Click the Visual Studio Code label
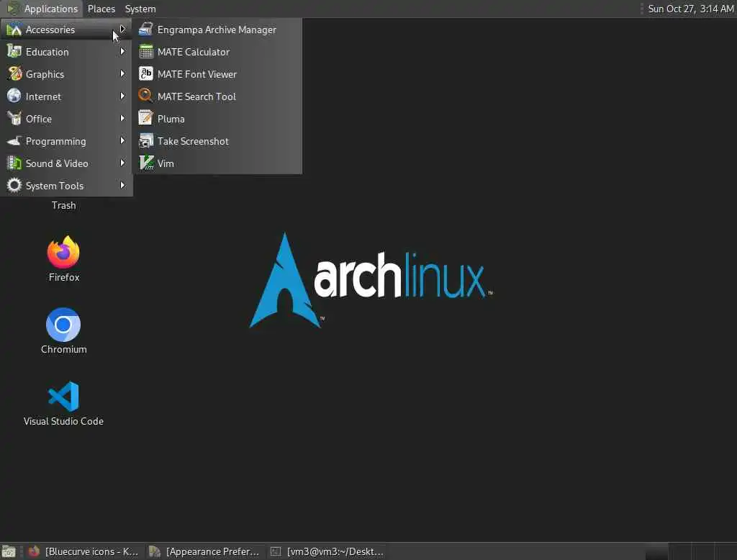This screenshot has width=737, height=560. point(63,421)
